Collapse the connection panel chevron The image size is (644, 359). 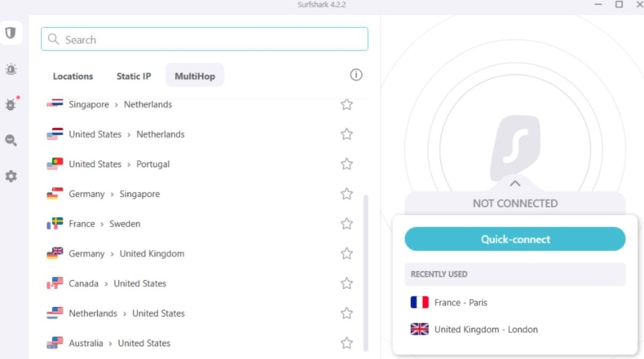(x=515, y=184)
